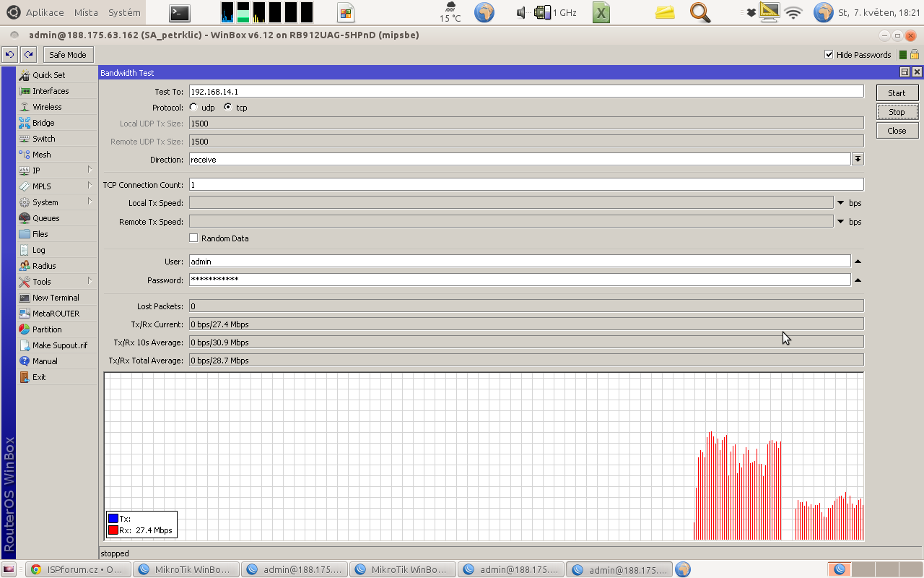Viewport: 924px width, 578px height.
Task: Toggle the Hide Passwords checkbox
Action: tap(829, 54)
